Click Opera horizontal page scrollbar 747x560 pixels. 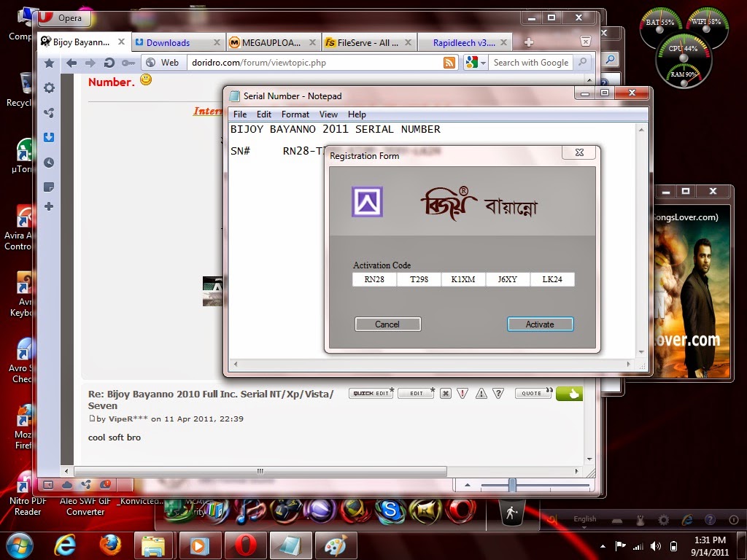(x=260, y=471)
